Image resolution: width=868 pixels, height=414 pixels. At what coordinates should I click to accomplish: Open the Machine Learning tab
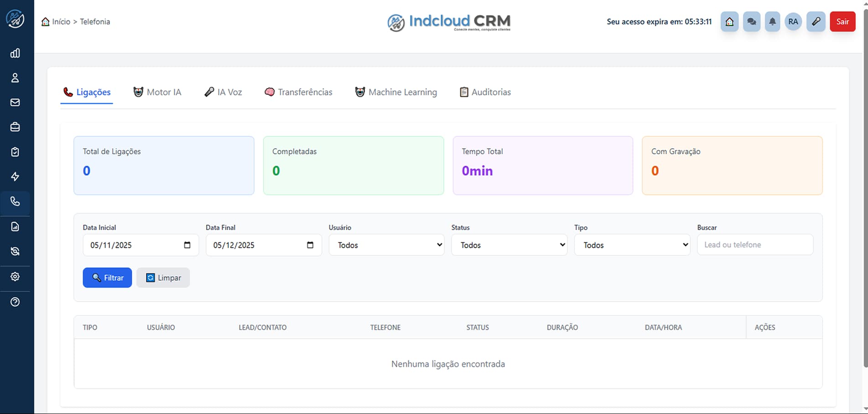click(x=396, y=92)
